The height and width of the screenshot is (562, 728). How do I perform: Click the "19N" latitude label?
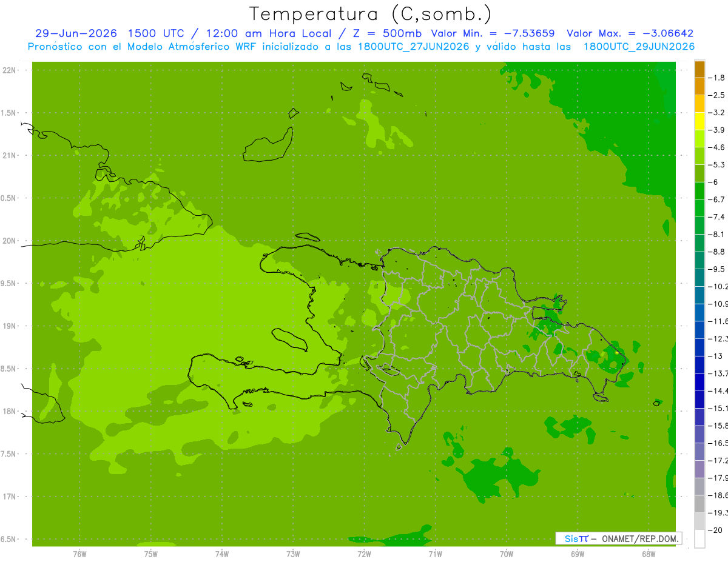pos(10,326)
